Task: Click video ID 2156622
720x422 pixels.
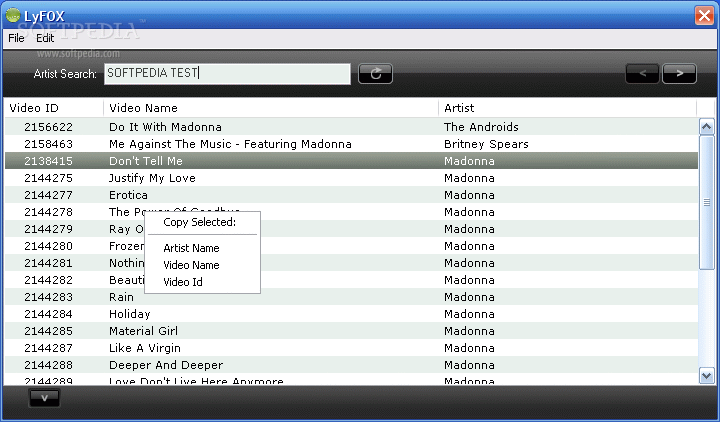Action: pyautogui.click(x=48, y=127)
